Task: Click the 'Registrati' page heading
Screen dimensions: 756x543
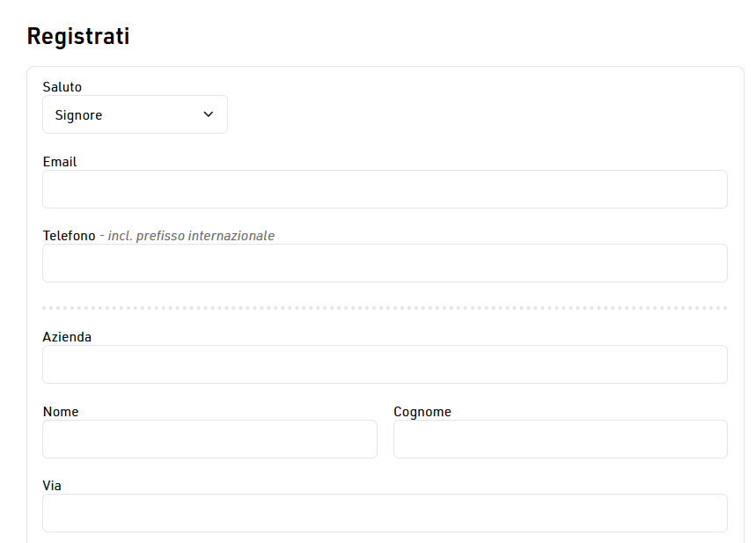Action: coord(78,36)
